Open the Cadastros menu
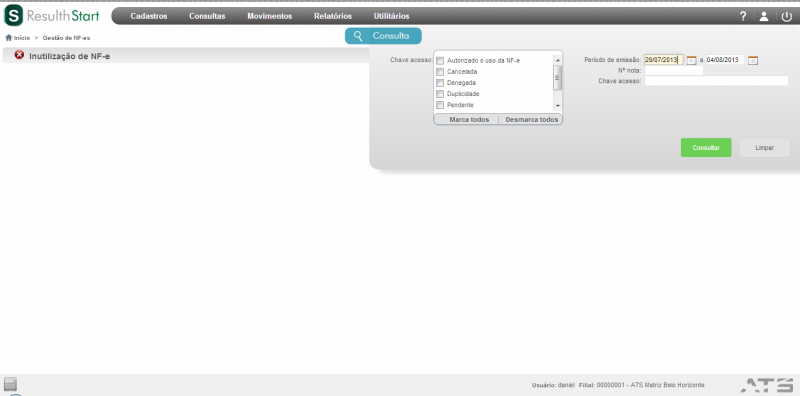 click(148, 16)
